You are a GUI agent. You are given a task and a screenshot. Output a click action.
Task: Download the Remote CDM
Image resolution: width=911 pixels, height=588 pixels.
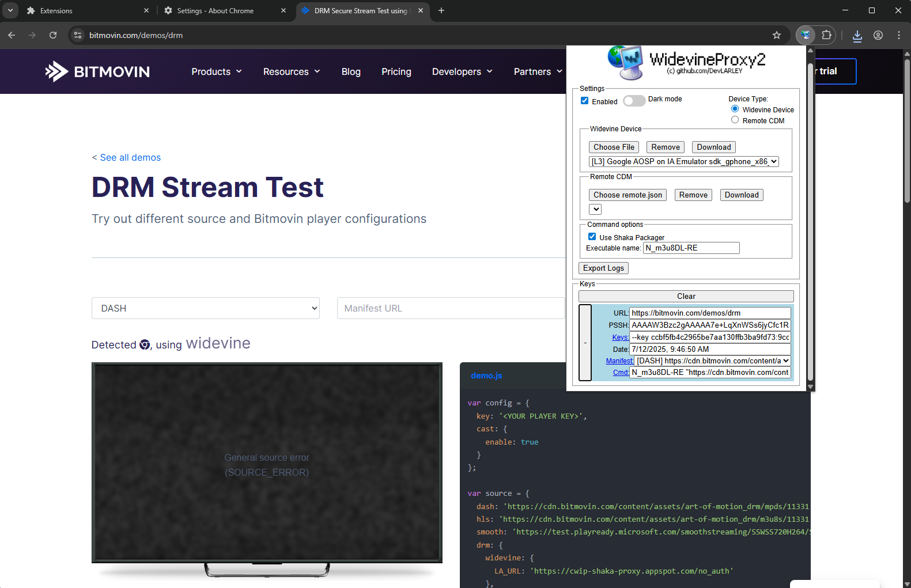742,195
